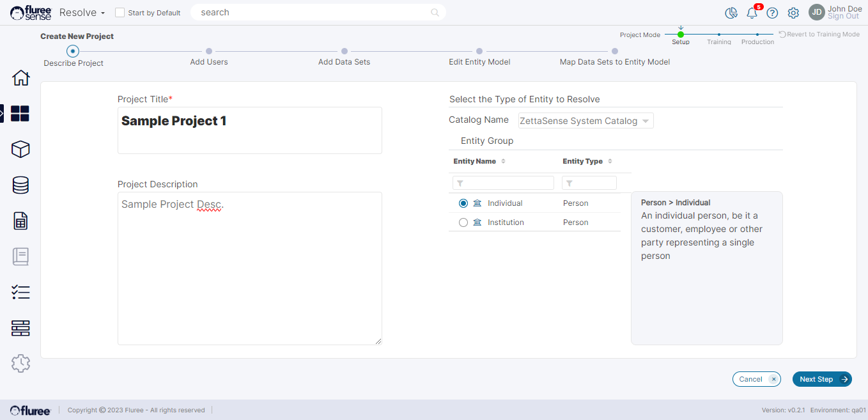
Task: Click Training point on Project Mode slider
Action: pyautogui.click(x=719, y=35)
